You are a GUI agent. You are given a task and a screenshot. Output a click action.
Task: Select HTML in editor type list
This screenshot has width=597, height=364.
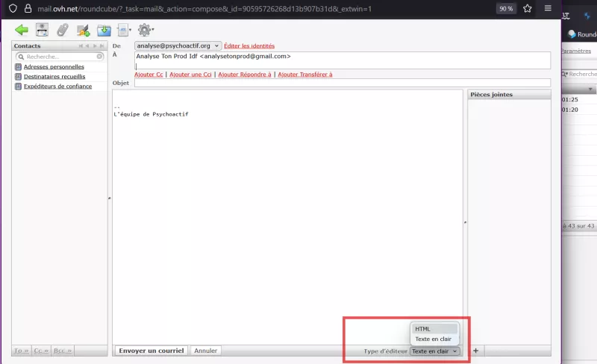click(434, 329)
